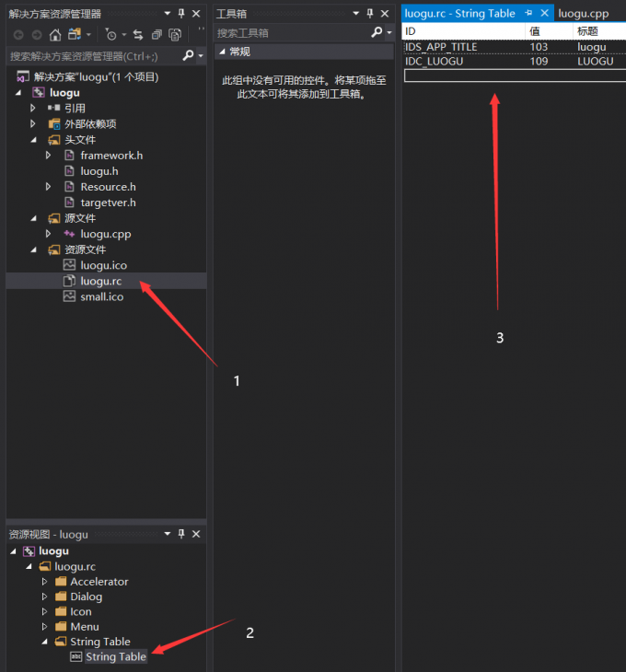The height and width of the screenshot is (672, 626).
Task: Open the switch views dropdown arrow
Action: tap(88, 34)
